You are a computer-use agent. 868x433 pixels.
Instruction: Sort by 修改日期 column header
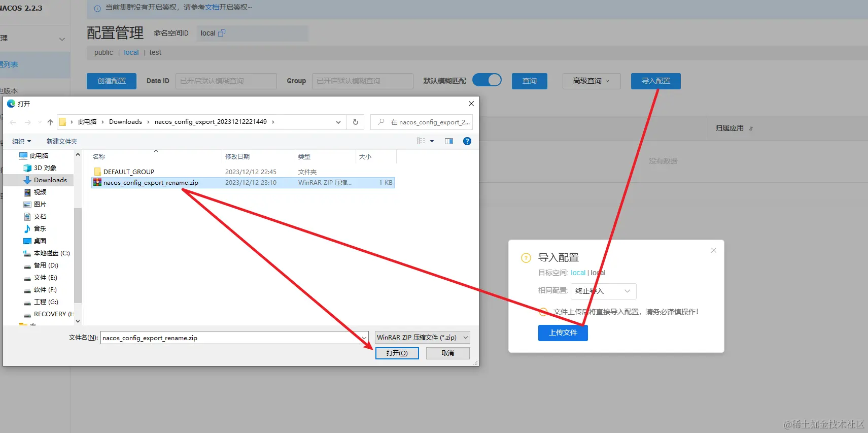pyautogui.click(x=258, y=157)
